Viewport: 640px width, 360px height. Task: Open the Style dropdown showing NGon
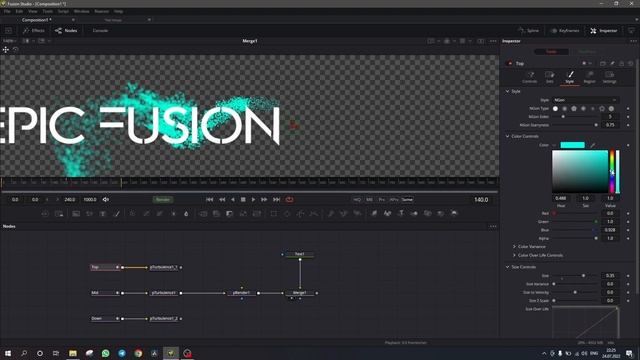pos(585,100)
